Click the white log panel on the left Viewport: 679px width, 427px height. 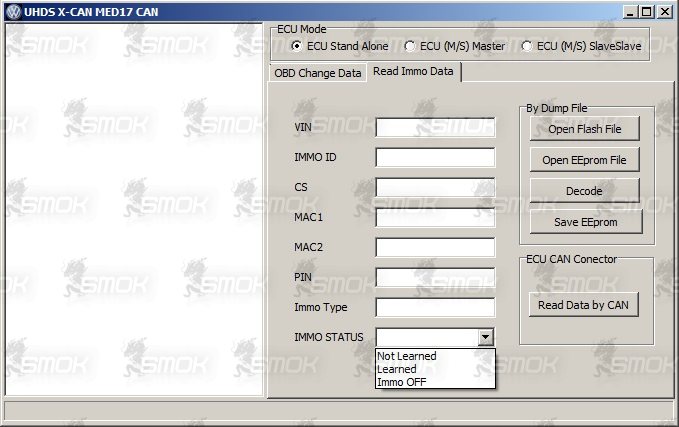click(134, 209)
